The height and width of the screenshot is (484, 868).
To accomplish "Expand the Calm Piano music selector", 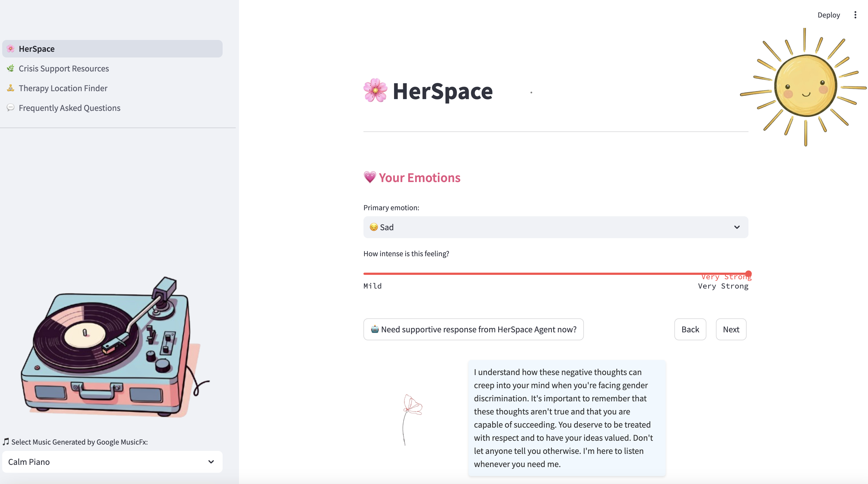I will (x=112, y=461).
